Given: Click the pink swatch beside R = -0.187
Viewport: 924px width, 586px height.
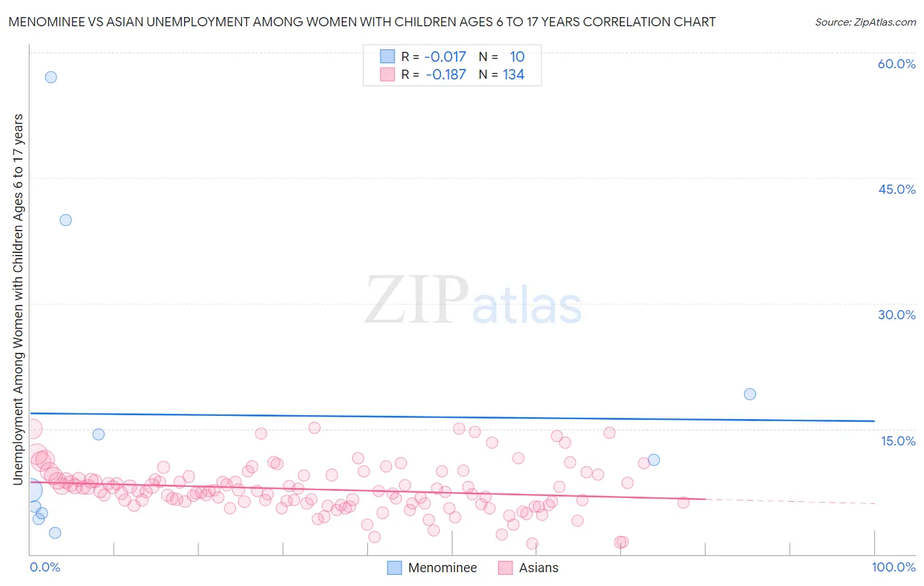Looking at the screenshot, I should (388, 74).
